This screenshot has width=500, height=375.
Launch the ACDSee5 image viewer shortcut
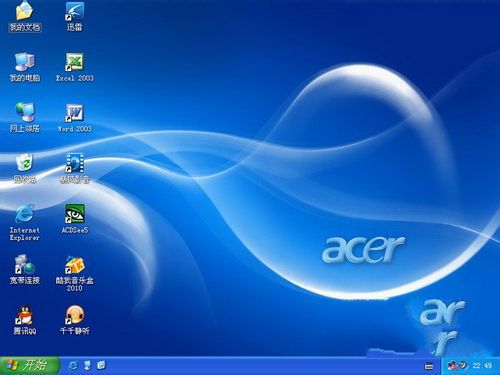(75, 219)
